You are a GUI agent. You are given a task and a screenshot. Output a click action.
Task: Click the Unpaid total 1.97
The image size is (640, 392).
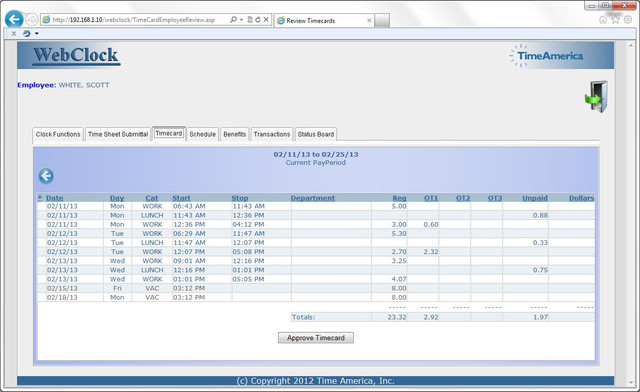pos(540,317)
